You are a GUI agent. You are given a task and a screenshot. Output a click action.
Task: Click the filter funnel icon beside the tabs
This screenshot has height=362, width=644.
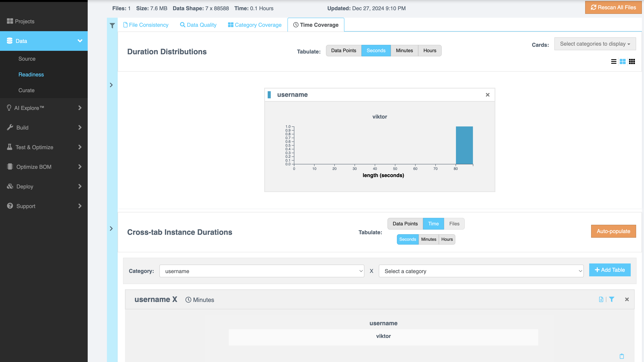coord(112,26)
